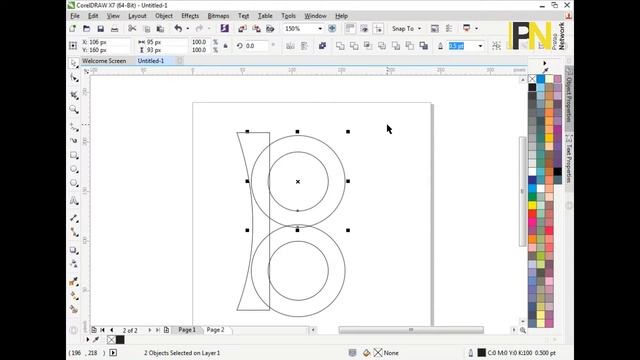This screenshot has height=360, width=640.
Task: Click the Print icon
Action: (115, 29)
